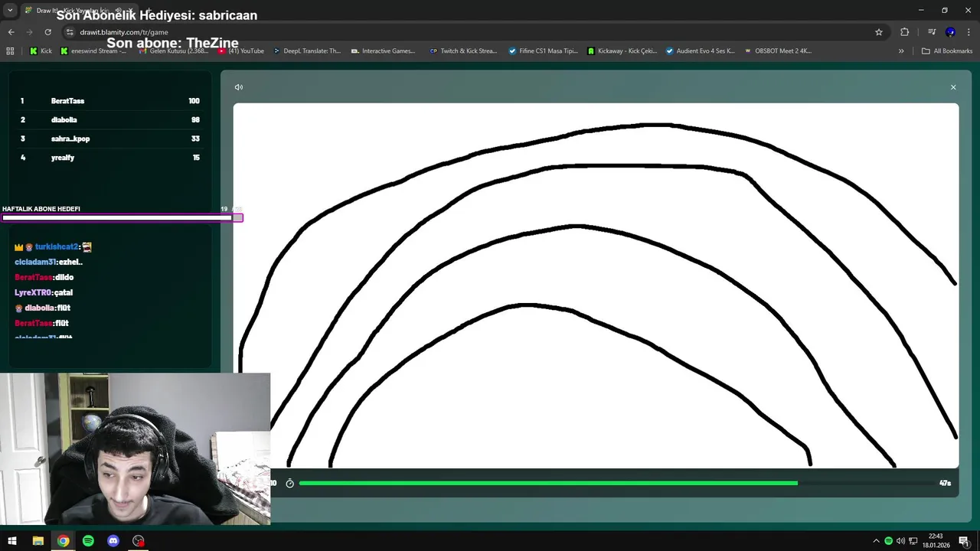Open the Chrome three-dot menu

coord(968,32)
